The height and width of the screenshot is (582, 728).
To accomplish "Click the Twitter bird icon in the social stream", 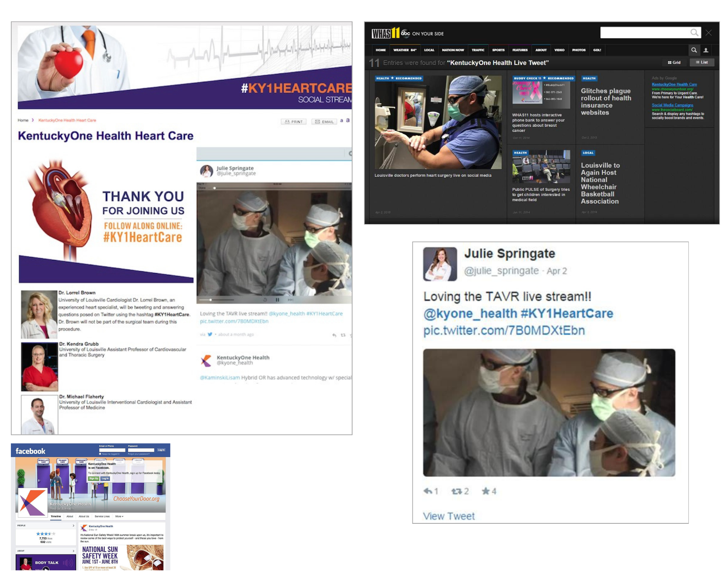I will click(x=210, y=334).
